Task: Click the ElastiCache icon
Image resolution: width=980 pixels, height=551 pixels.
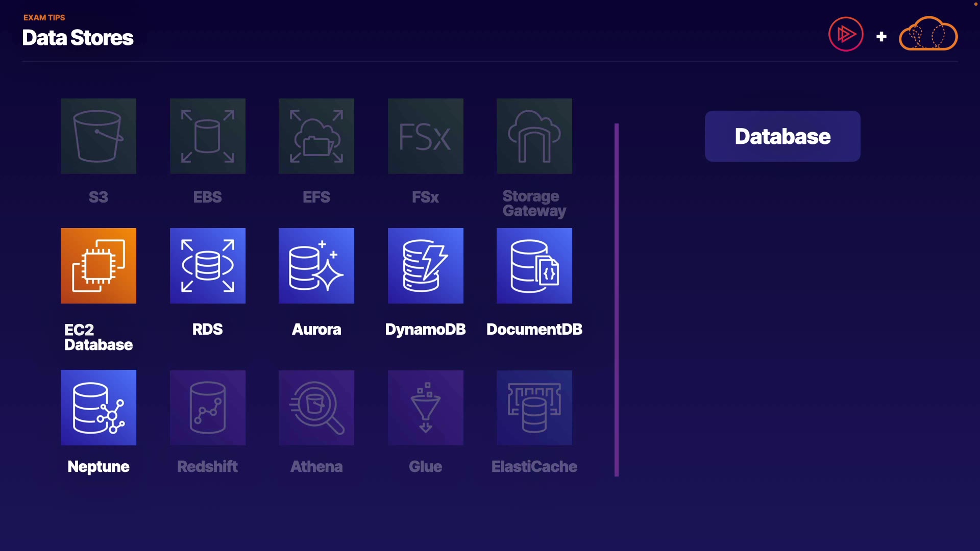Action: [534, 408]
